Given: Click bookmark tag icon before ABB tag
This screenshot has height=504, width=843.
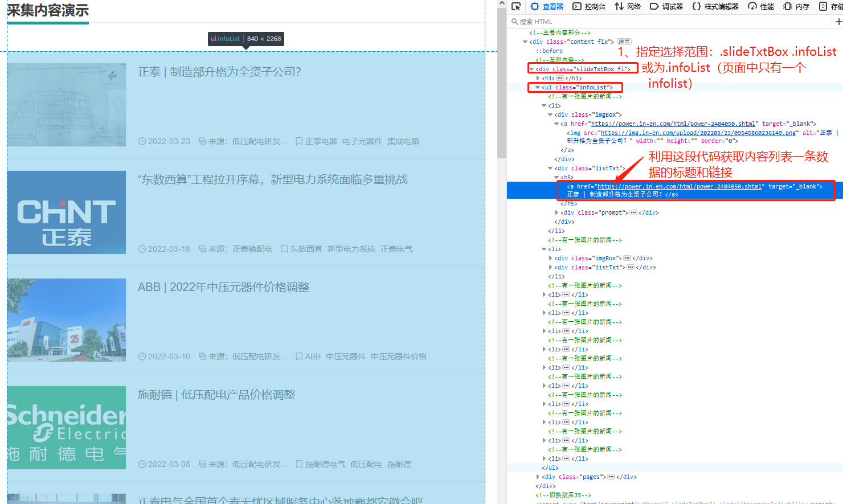Looking at the screenshot, I should pyautogui.click(x=299, y=357).
